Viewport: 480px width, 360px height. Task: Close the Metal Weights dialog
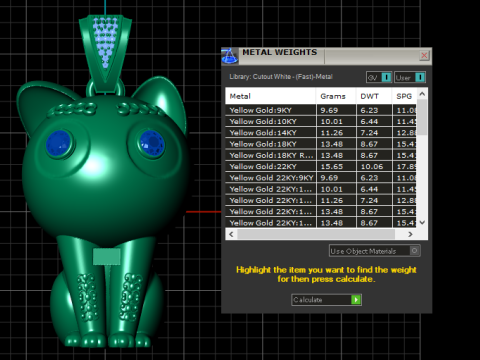pyautogui.click(x=424, y=55)
